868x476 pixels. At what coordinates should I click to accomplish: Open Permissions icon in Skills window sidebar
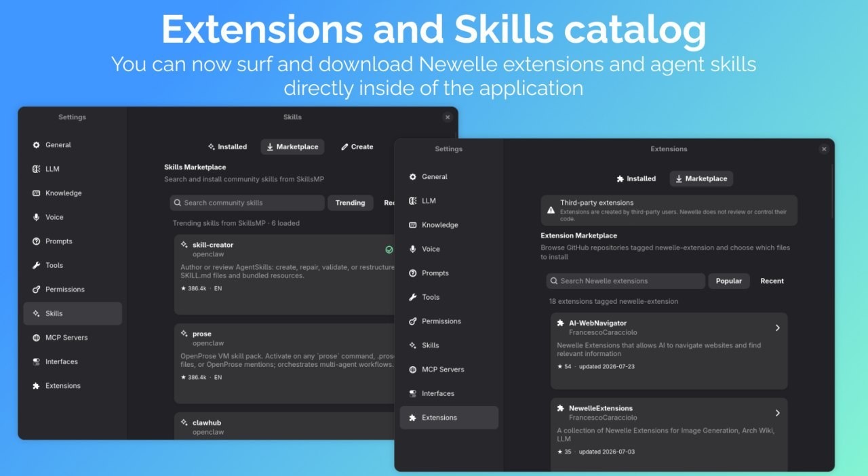tap(37, 290)
